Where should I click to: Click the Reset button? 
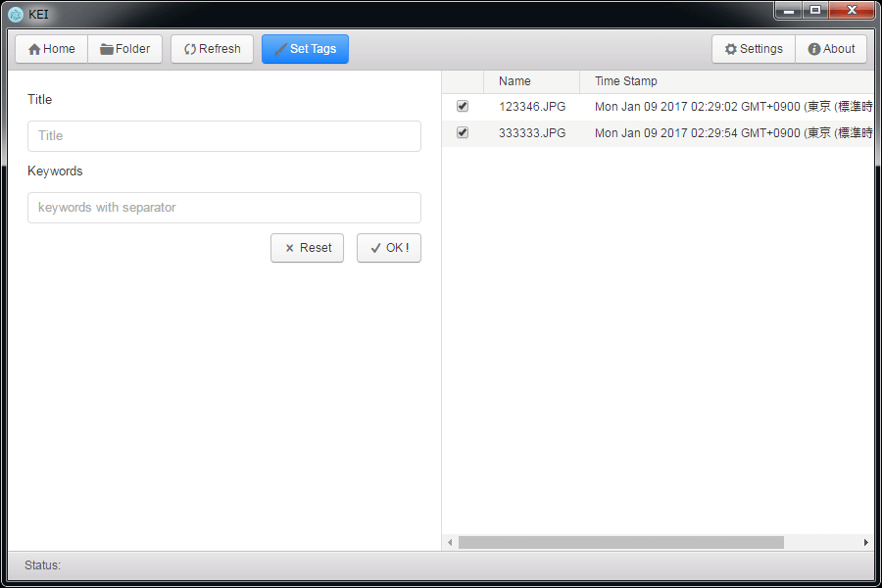(307, 248)
